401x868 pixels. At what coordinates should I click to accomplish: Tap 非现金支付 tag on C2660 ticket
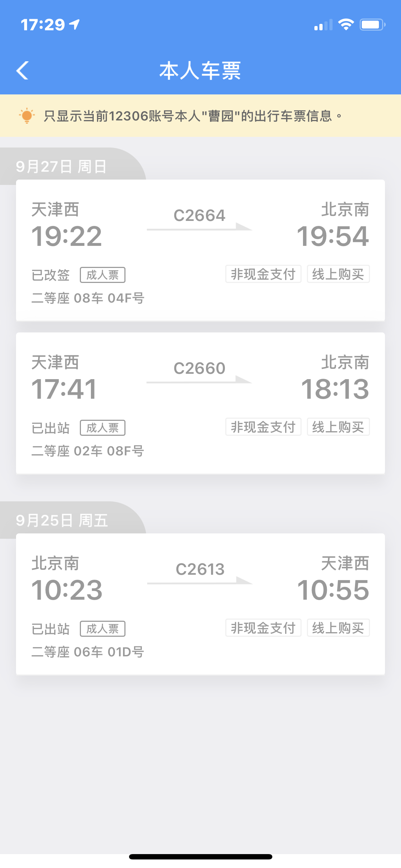coord(263,427)
